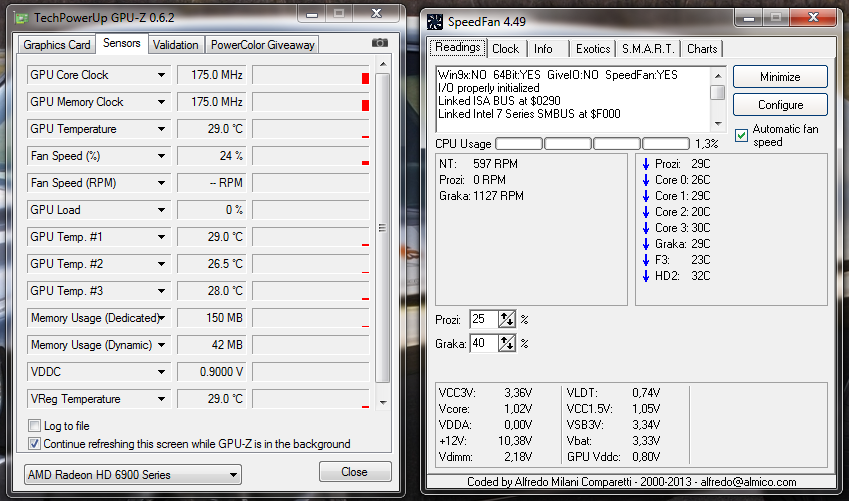Open VReg Temperature sensor dropdown
The width and height of the screenshot is (849, 501).
[x=161, y=399]
